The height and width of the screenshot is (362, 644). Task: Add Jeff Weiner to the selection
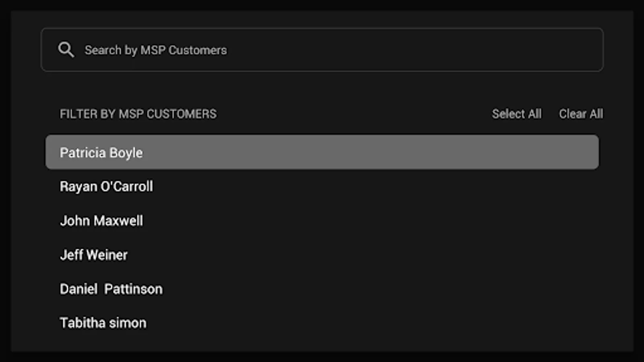(94, 255)
